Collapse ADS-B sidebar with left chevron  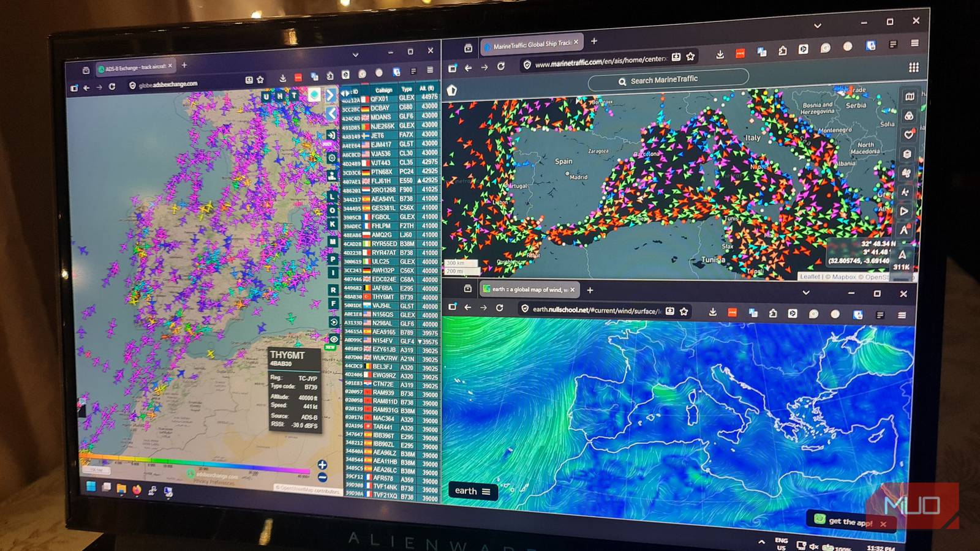click(331, 113)
